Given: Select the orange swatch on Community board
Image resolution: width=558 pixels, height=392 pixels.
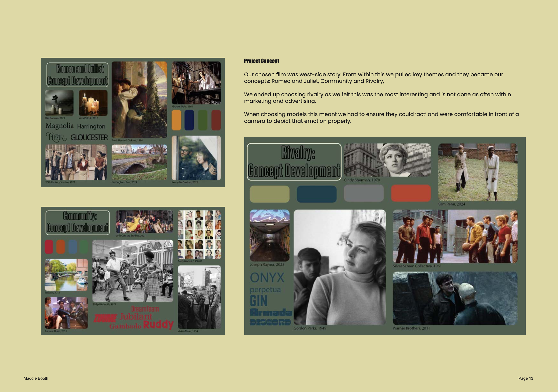Looking at the screenshot, I should point(61,247).
